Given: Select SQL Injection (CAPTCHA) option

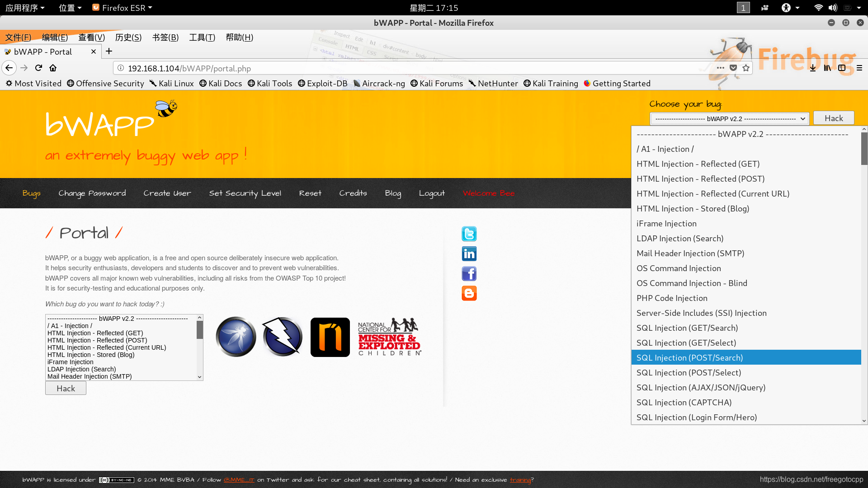Looking at the screenshot, I should [746, 402].
